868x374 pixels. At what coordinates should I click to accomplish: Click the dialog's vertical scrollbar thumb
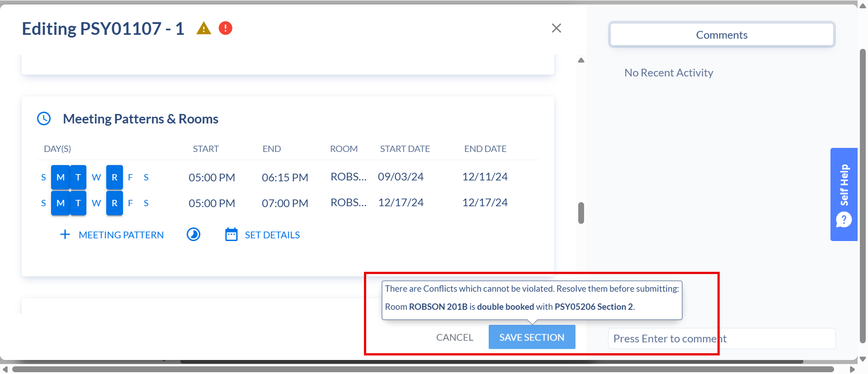click(x=581, y=213)
